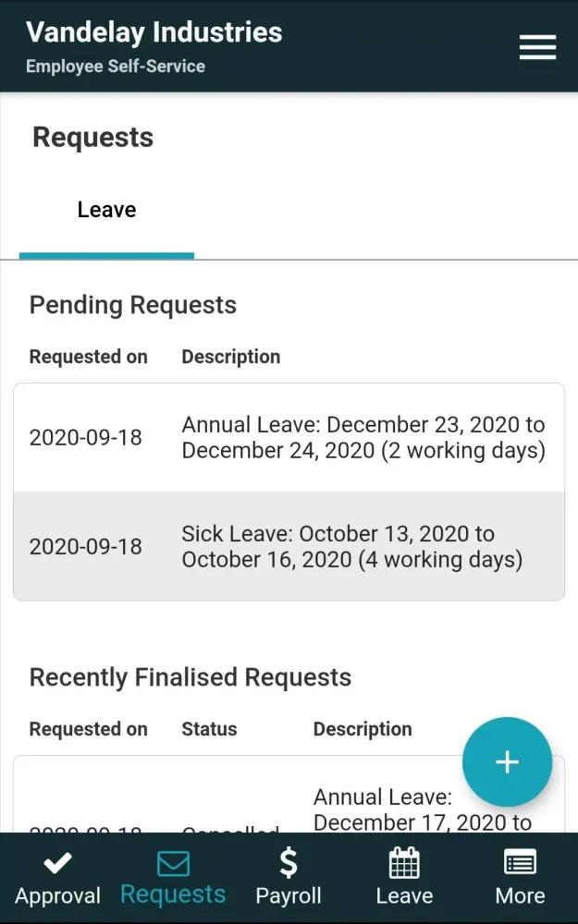This screenshot has height=924, width=578.
Task: Open the hamburger menu
Action: (537, 47)
